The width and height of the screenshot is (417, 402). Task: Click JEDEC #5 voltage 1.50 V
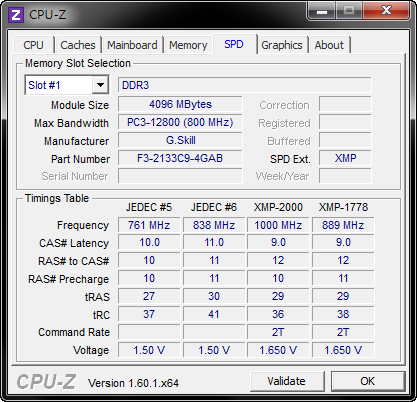click(x=149, y=350)
